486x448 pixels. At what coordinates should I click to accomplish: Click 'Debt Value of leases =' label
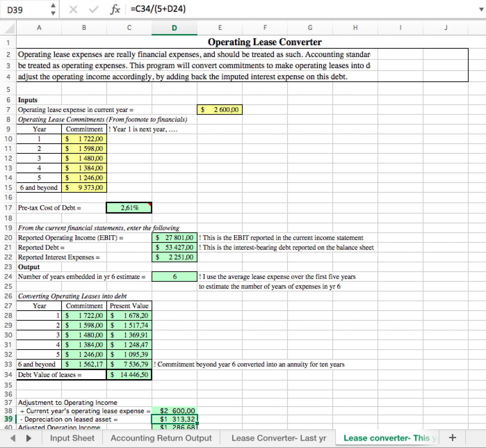[50, 375]
